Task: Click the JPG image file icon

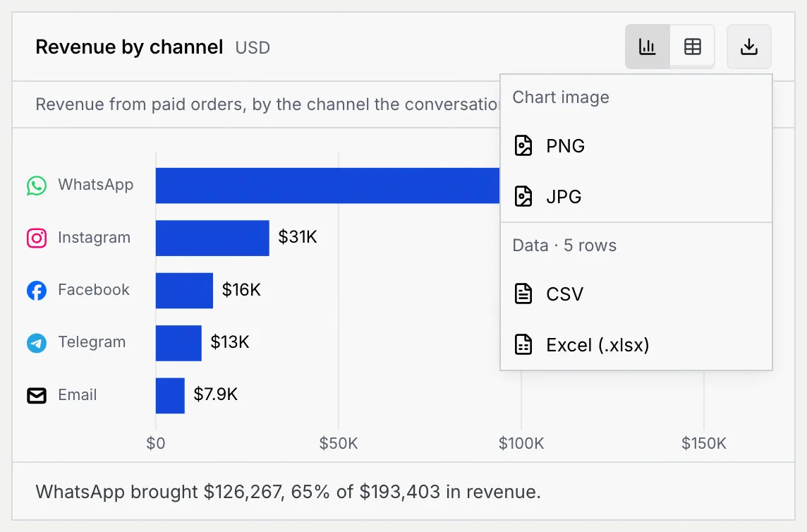Action: (523, 197)
